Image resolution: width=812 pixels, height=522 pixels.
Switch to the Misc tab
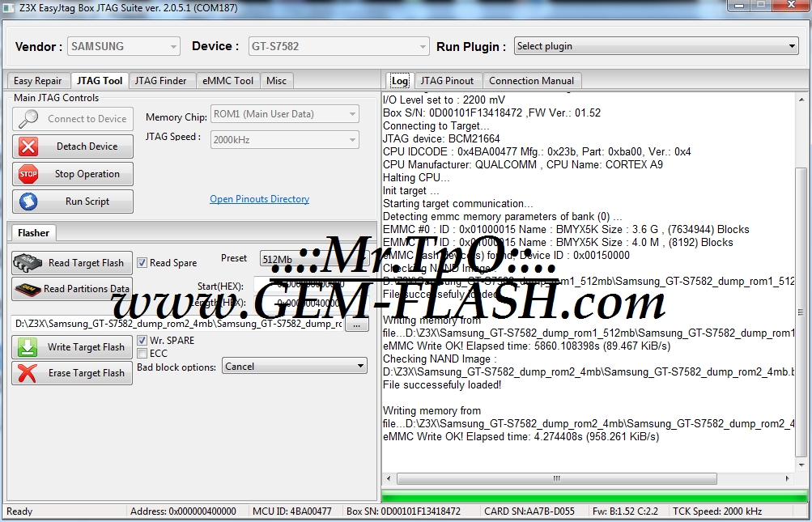point(276,81)
